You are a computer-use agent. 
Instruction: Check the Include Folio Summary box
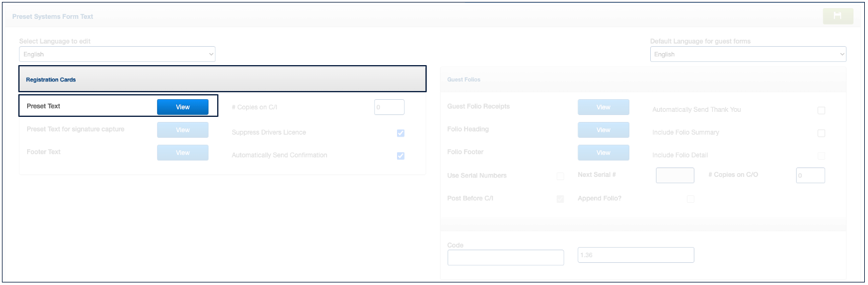[x=821, y=133]
